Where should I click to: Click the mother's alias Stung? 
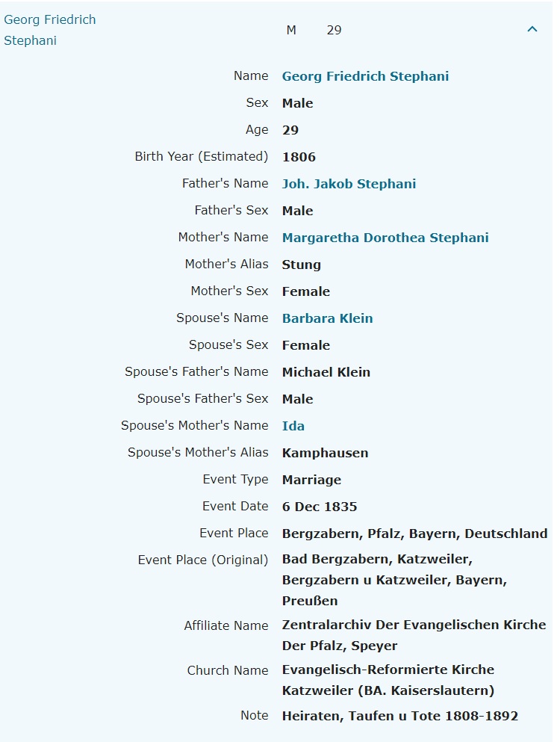pos(302,265)
